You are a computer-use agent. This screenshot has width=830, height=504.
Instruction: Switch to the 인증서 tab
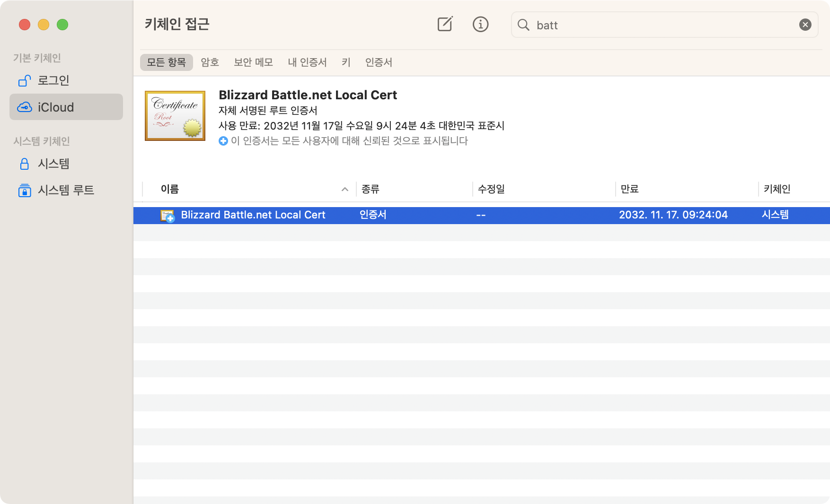pos(379,62)
